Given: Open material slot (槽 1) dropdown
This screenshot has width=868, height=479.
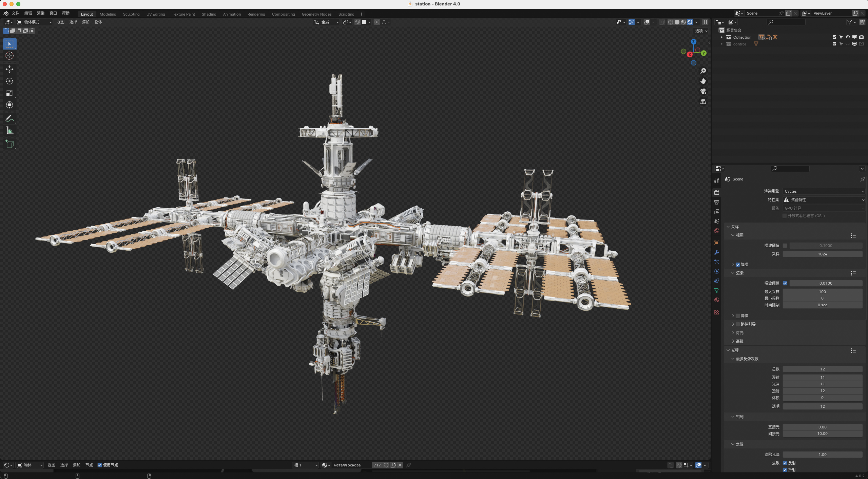Looking at the screenshot, I should click(x=306, y=465).
